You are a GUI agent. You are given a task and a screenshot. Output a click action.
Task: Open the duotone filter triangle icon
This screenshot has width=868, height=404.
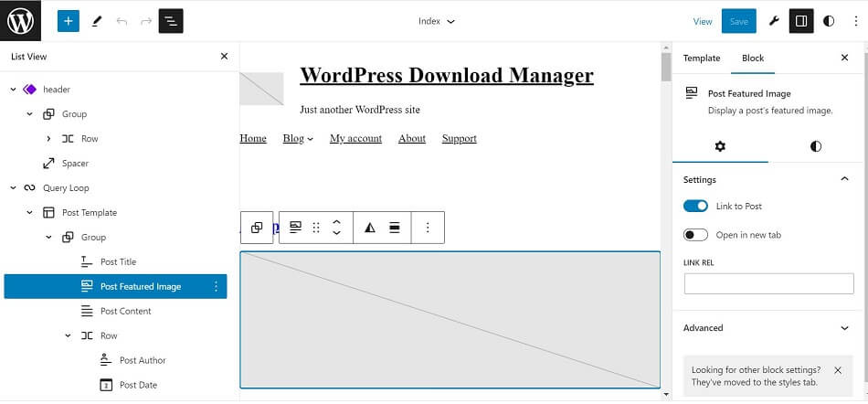(370, 228)
